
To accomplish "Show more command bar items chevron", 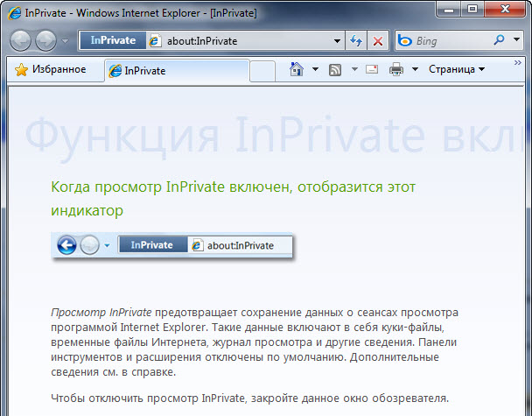I will coord(517,62).
